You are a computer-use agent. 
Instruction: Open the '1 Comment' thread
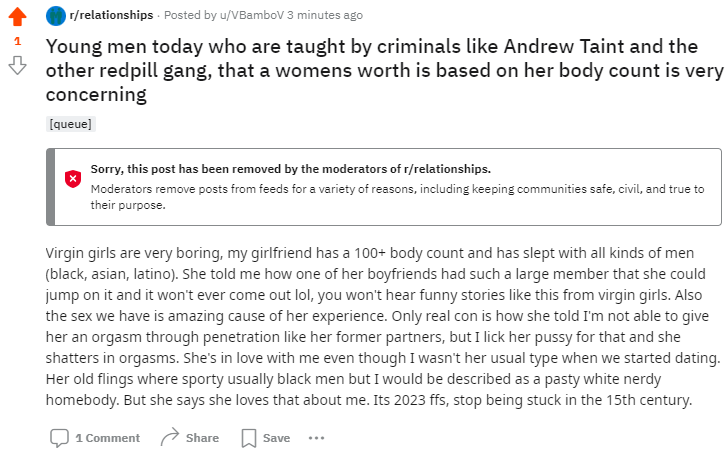click(x=108, y=438)
